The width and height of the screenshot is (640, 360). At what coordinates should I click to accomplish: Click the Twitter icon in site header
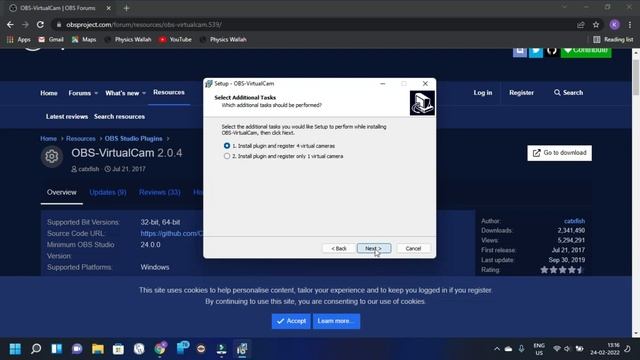coord(536,51)
